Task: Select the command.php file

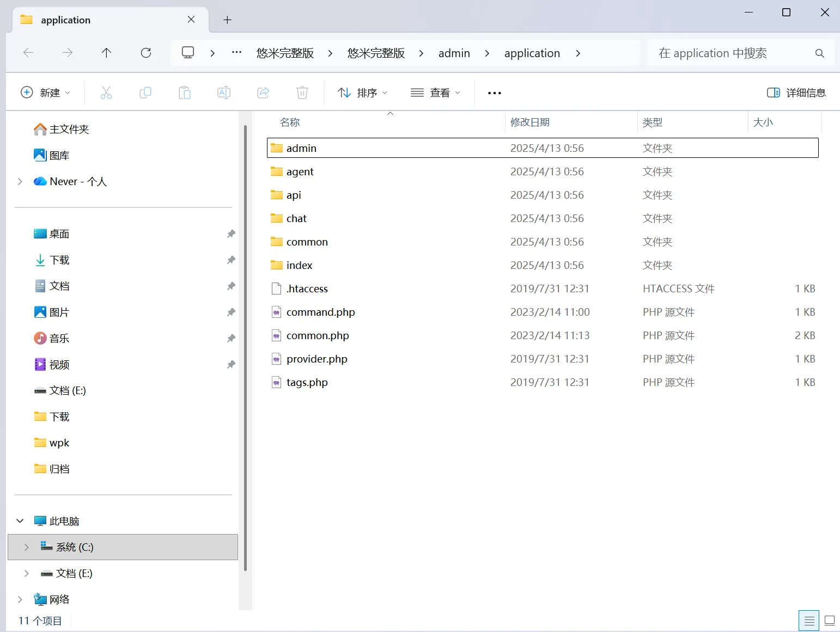Action: (x=543, y=312)
